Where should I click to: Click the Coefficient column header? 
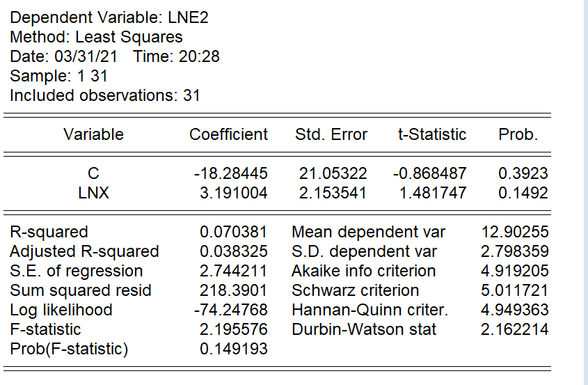point(228,134)
